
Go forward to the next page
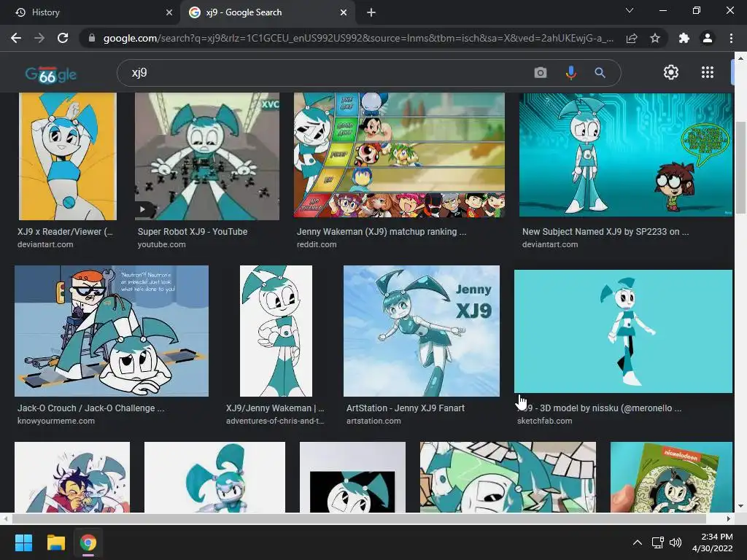39,38
